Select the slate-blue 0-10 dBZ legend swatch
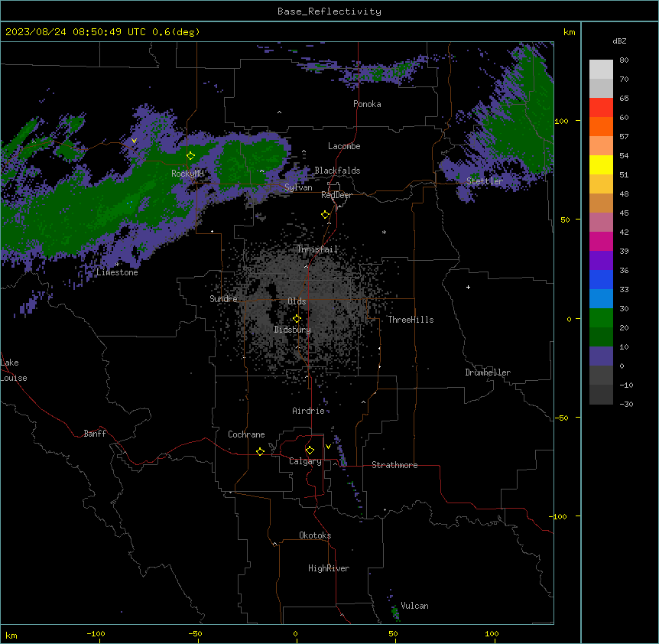659x644 pixels. pos(601,356)
